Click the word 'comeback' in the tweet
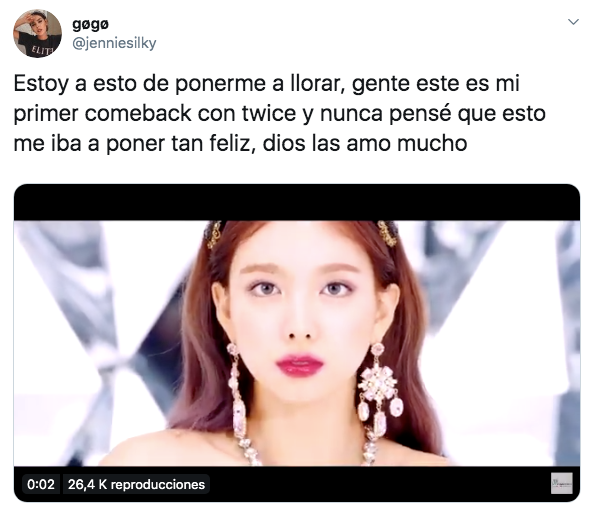The image size is (595, 511). click(138, 113)
